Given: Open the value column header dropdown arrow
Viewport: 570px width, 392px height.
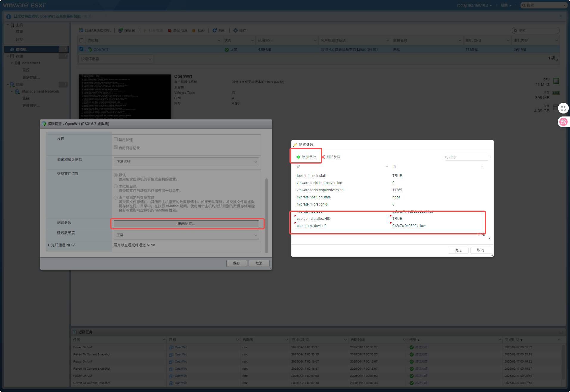Looking at the screenshot, I should [482, 167].
